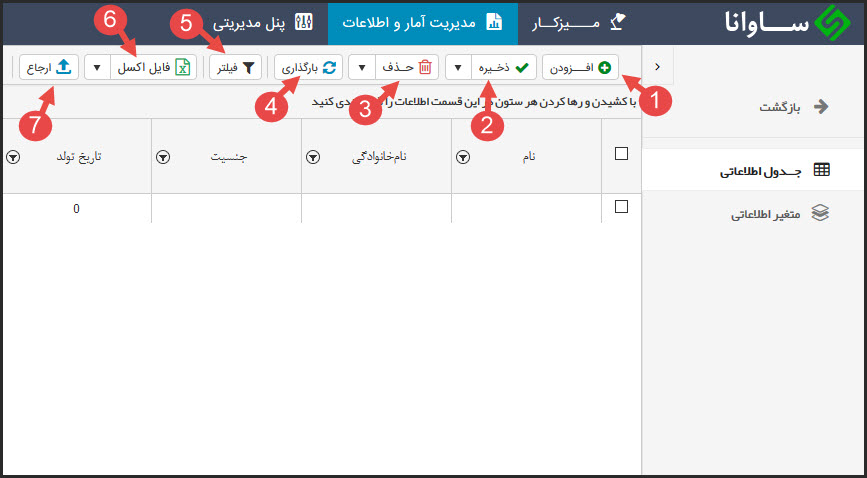The image size is (867, 478).
Task: Toggle the select-all checkbox in table header
Action: point(621,154)
